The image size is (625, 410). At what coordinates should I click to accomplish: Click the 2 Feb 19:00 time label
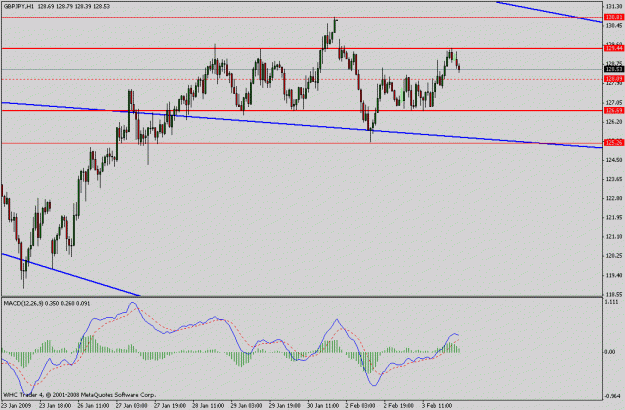click(x=399, y=406)
